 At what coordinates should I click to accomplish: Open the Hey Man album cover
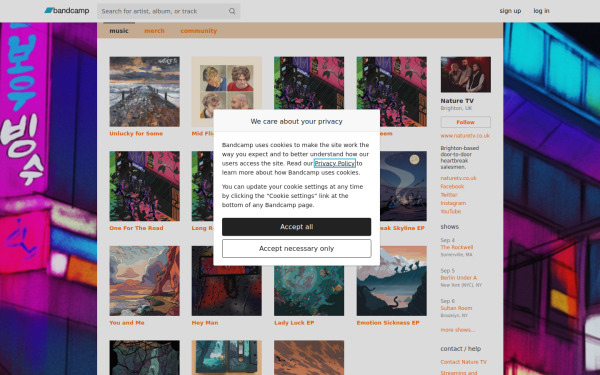(227, 291)
